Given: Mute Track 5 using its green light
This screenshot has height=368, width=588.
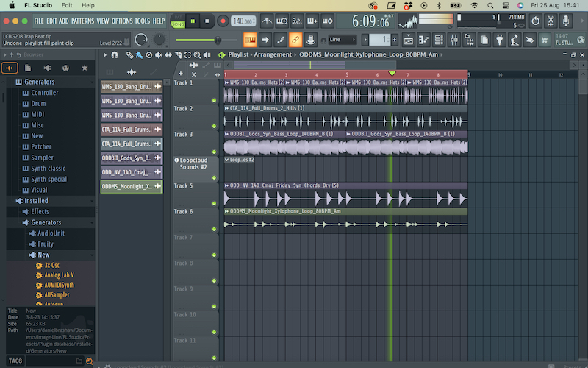Looking at the screenshot, I should (x=215, y=202).
